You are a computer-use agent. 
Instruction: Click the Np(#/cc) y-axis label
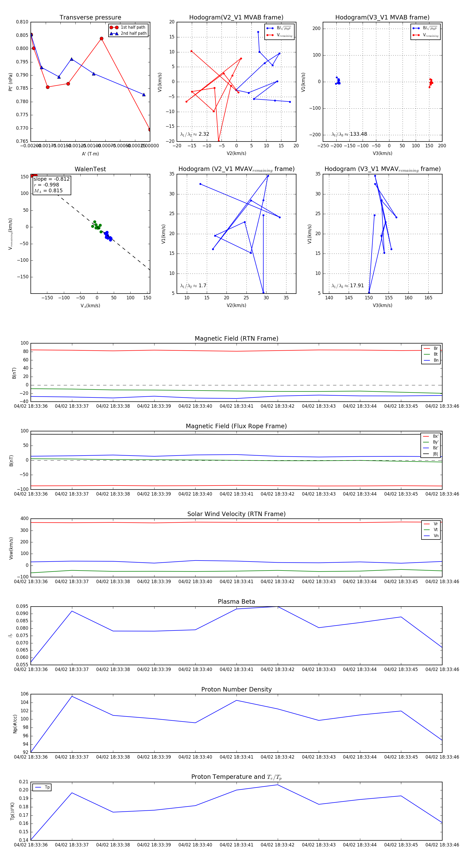point(15,723)
